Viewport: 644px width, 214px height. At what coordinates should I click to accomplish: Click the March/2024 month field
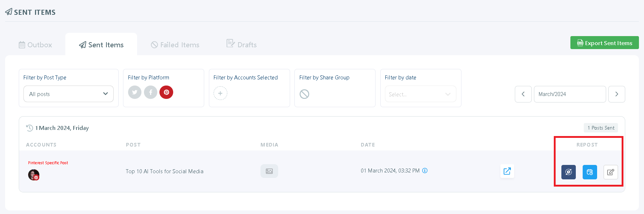570,94
